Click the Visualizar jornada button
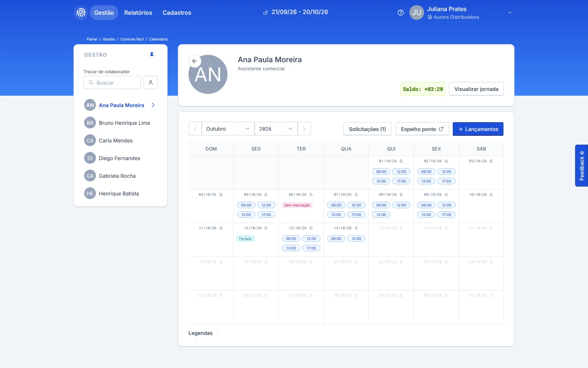 point(476,89)
